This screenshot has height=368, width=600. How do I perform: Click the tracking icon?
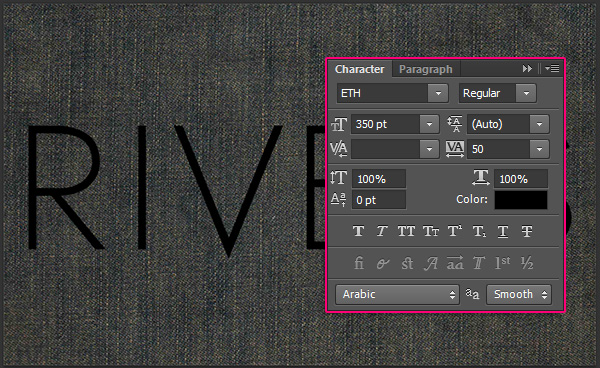[x=455, y=149]
